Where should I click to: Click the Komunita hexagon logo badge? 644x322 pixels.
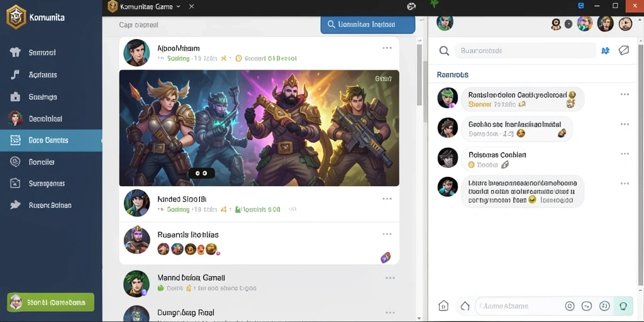[x=16, y=17]
